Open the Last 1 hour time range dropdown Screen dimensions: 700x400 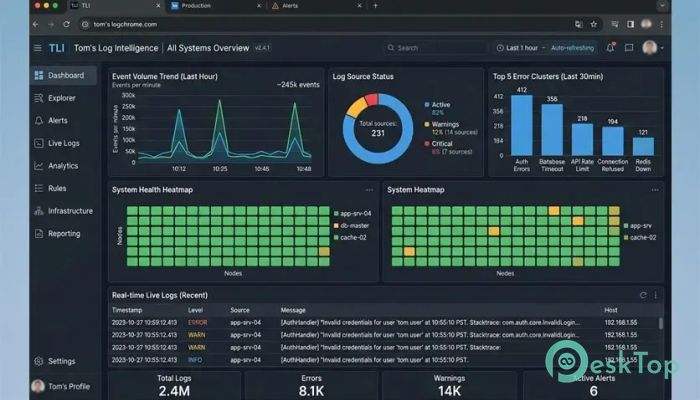(521, 48)
